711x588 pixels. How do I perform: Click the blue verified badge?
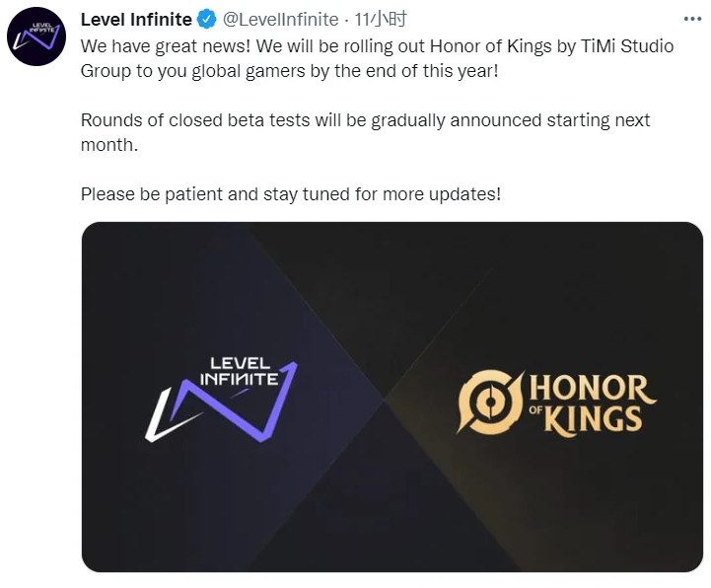pos(206,20)
